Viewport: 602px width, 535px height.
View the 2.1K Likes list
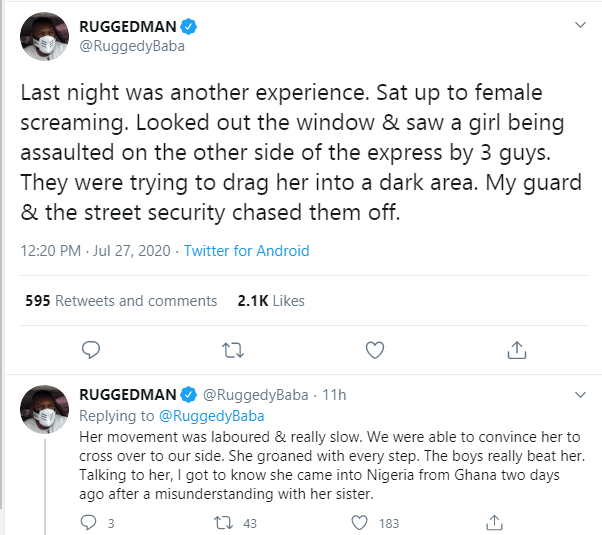click(x=271, y=300)
